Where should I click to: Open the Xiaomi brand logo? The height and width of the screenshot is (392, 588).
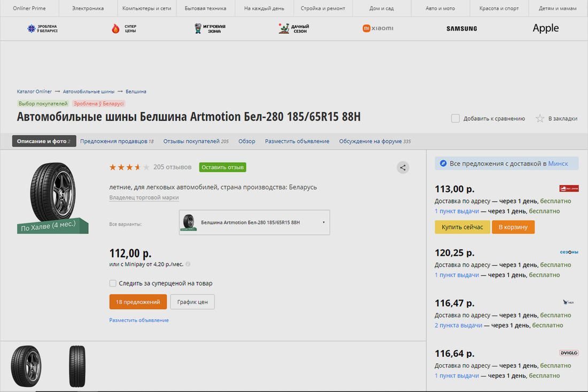coord(378,28)
